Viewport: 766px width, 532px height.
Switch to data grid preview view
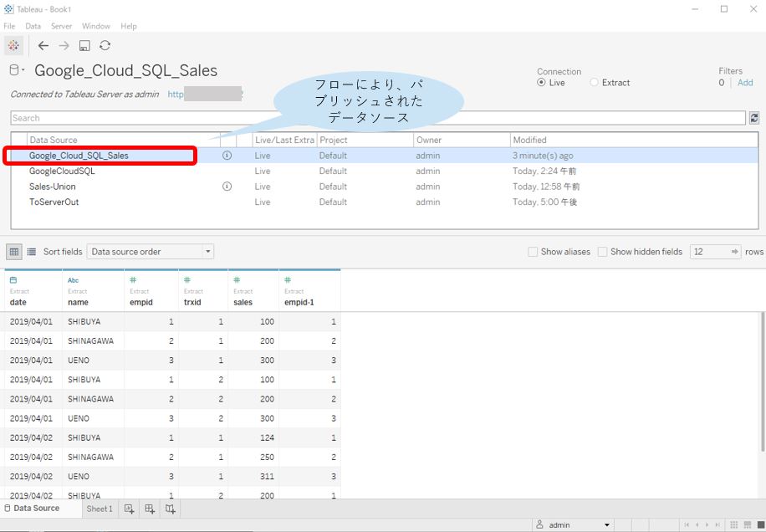tap(14, 252)
